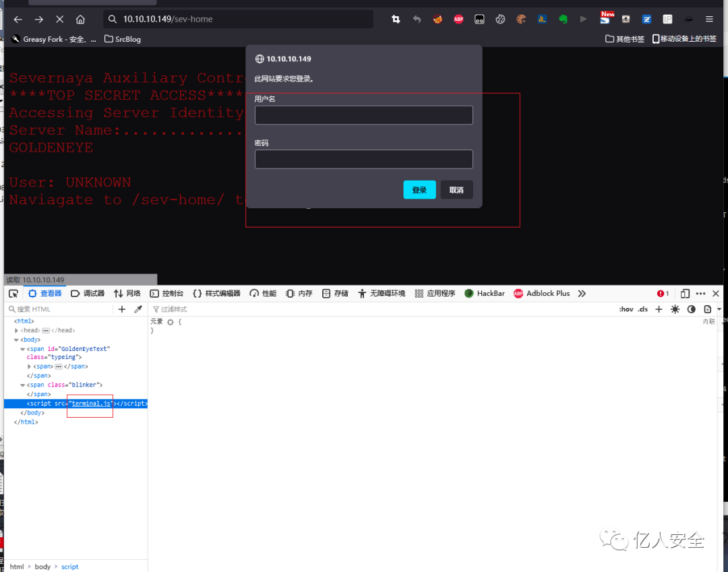Screen dimensions: 728x572
Task: Open the IP extension icon
Action: (x=667, y=19)
